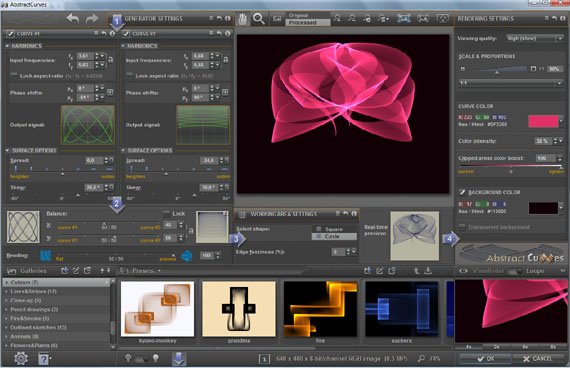Click Color intensity value field
Screen dimensions: 570x368
pos(543,141)
